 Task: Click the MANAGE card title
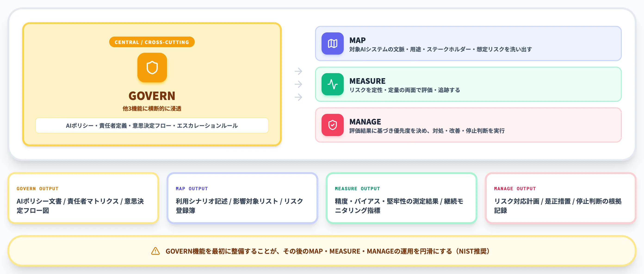365,122
